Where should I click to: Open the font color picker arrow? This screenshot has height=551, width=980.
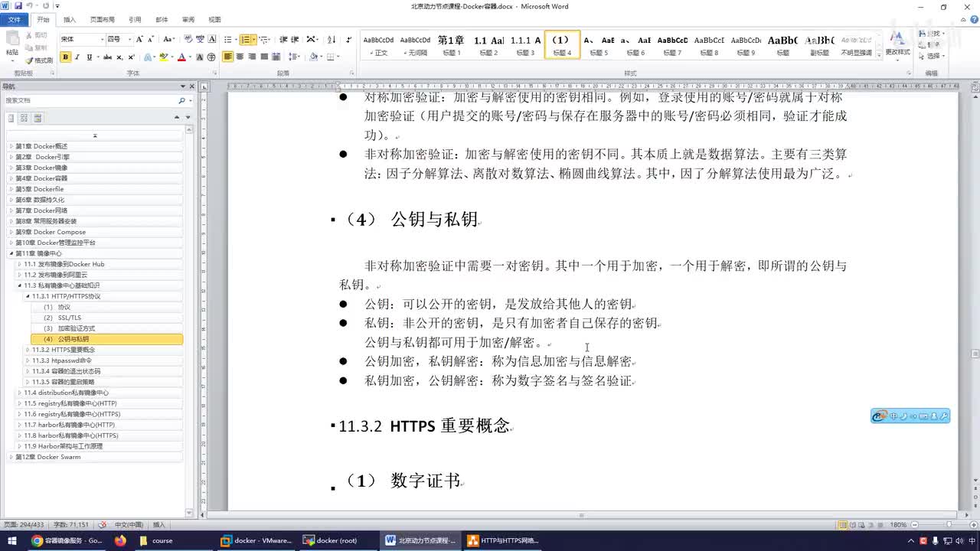(x=190, y=57)
